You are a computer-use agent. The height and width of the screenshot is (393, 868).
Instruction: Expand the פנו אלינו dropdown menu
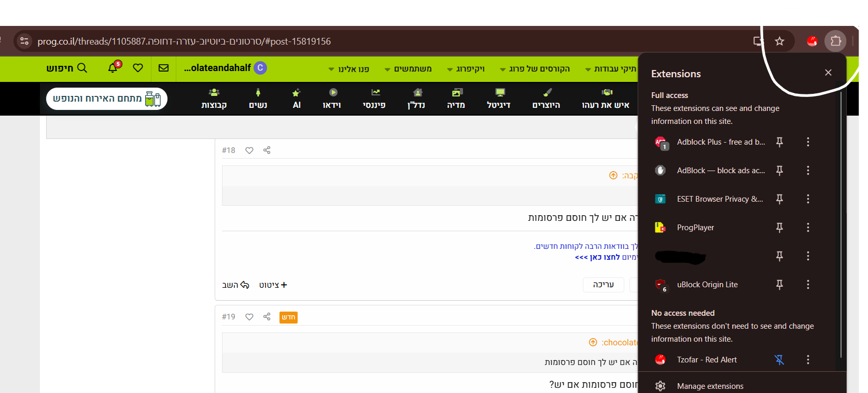(x=349, y=69)
